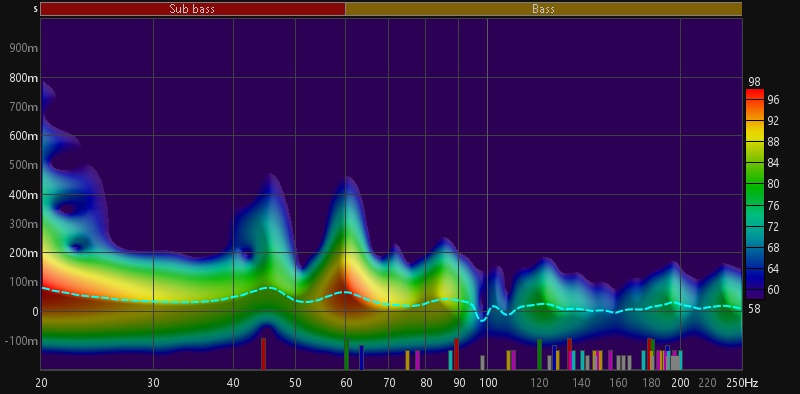This screenshot has width=800, height=394.
Task: Click the green 80 dB zone of colour scale
Action: [755, 185]
